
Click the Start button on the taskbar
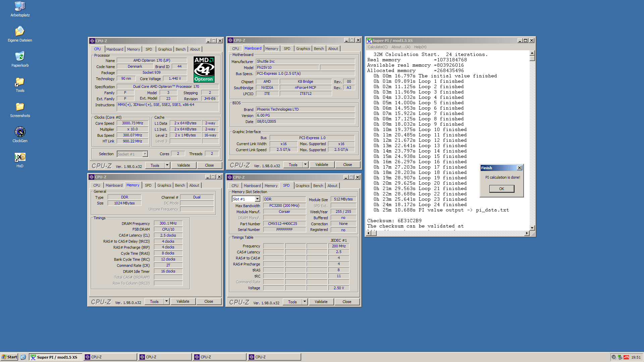coord(9,357)
